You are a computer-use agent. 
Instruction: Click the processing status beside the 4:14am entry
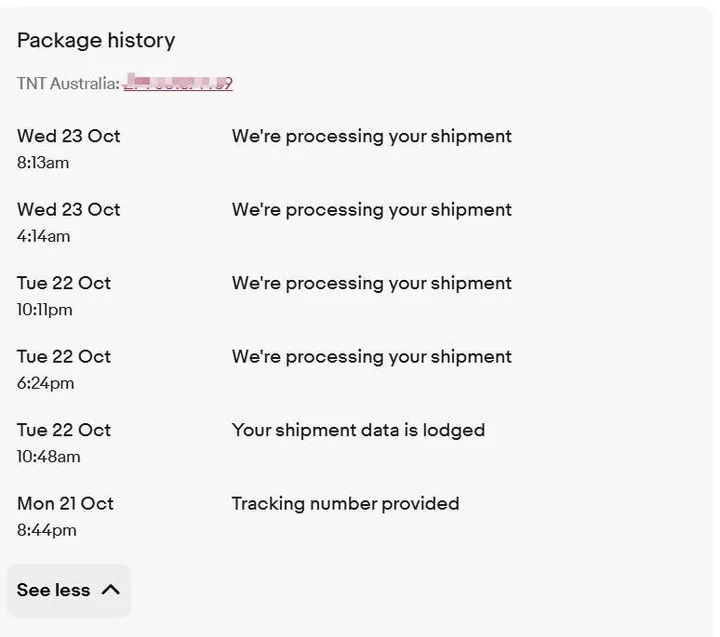pyautogui.click(x=371, y=209)
